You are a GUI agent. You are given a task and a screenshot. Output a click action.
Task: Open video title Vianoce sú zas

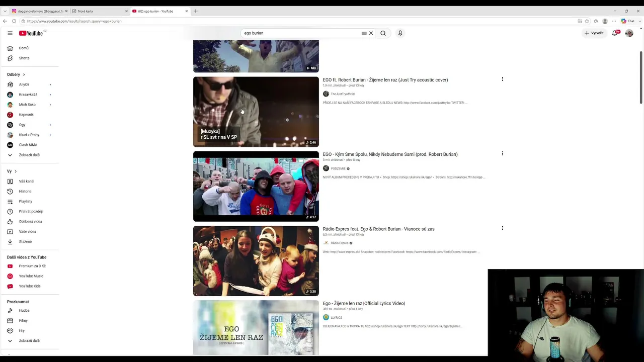coord(379,229)
